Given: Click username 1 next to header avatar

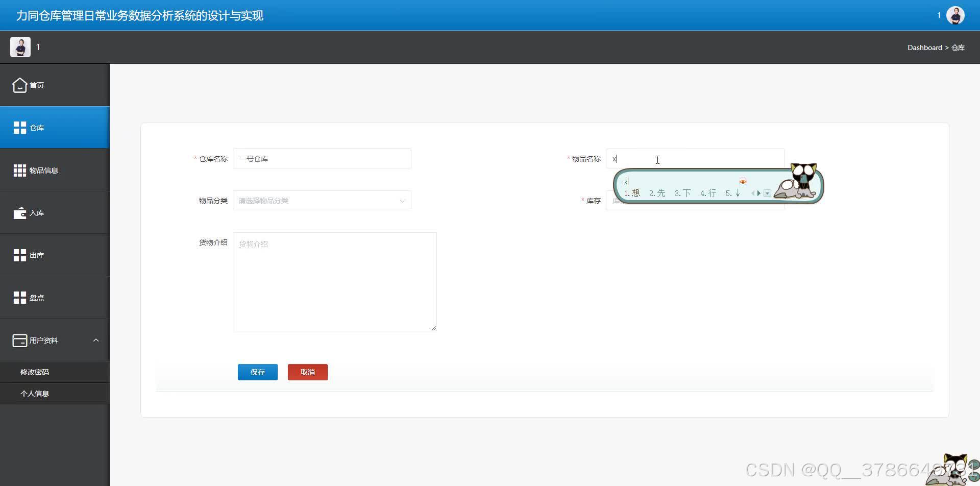Looking at the screenshot, I should 939,15.
